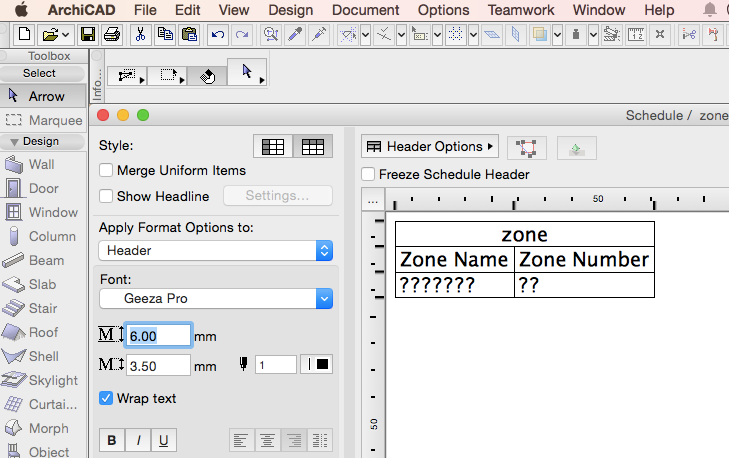Click the Find and Select magnifier icon
The image size is (729, 458).
click(271, 34)
